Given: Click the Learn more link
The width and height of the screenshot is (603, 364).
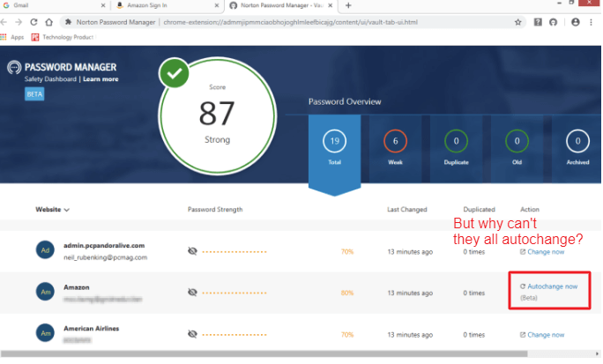Looking at the screenshot, I should 100,79.
